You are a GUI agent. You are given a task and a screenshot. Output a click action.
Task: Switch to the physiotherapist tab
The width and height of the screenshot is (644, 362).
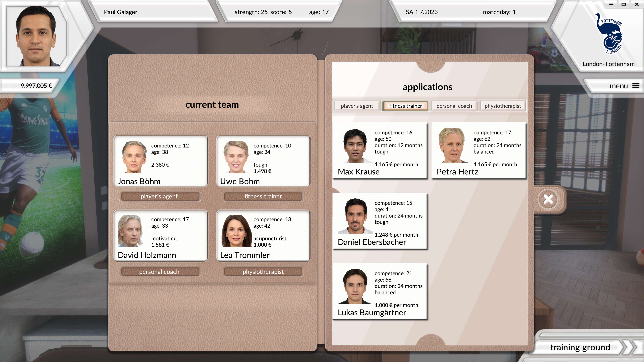502,106
